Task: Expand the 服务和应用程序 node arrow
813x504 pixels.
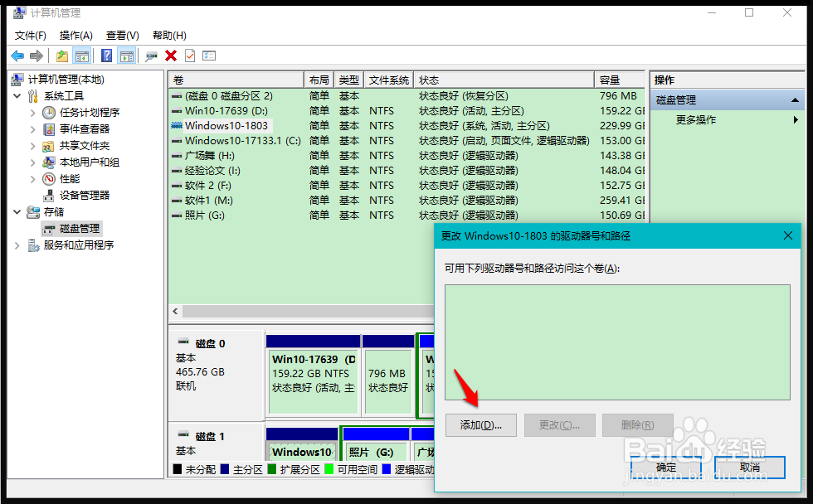Action: point(17,245)
